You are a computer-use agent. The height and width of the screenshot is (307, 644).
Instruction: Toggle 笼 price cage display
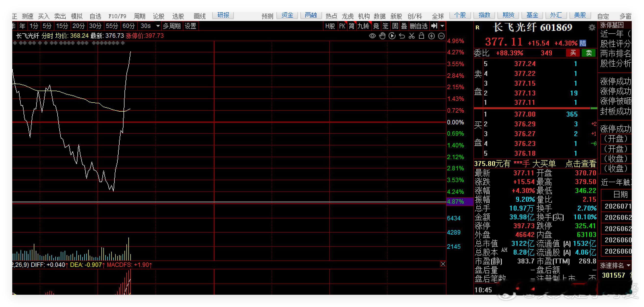(385, 26)
